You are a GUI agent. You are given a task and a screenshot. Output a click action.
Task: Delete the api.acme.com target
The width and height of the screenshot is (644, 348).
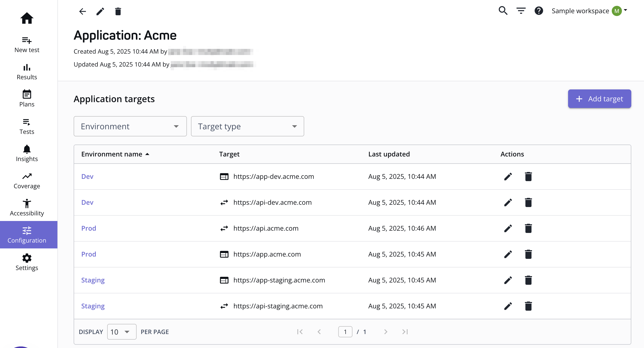click(x=528, y=228)
